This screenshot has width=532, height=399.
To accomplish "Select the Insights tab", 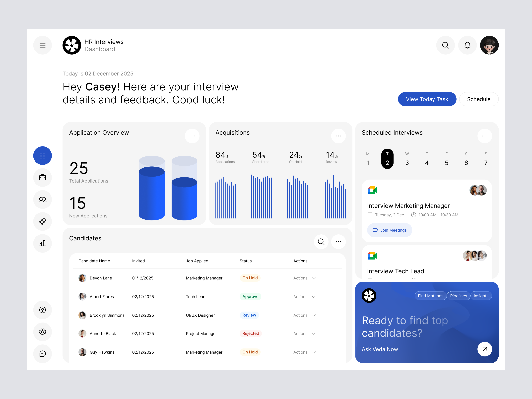I will click(481, 296).
